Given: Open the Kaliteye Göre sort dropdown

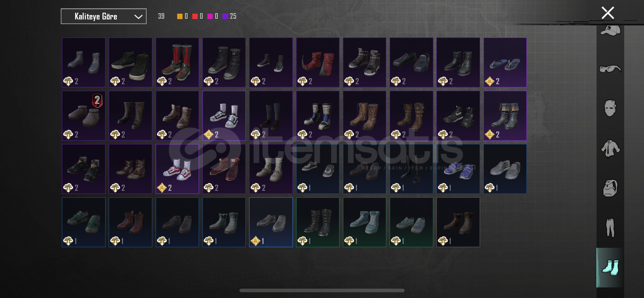Looking at the screenshot, I should click(103, 16).
